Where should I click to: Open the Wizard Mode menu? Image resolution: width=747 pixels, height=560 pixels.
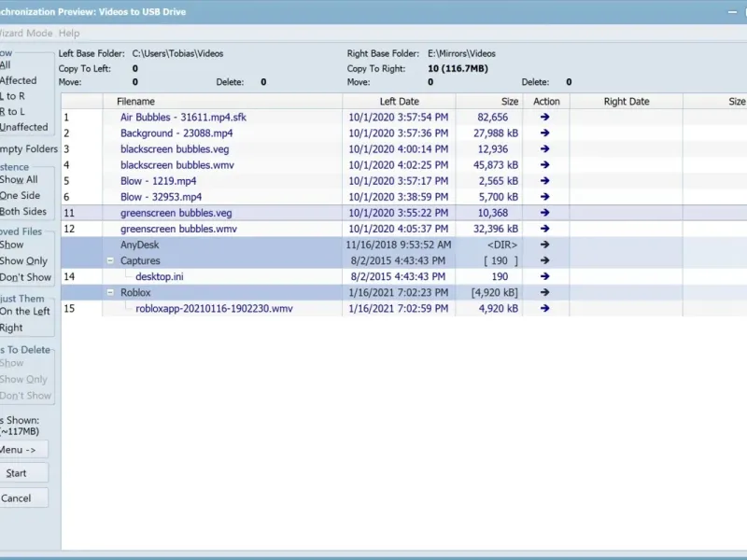(26, 34)
